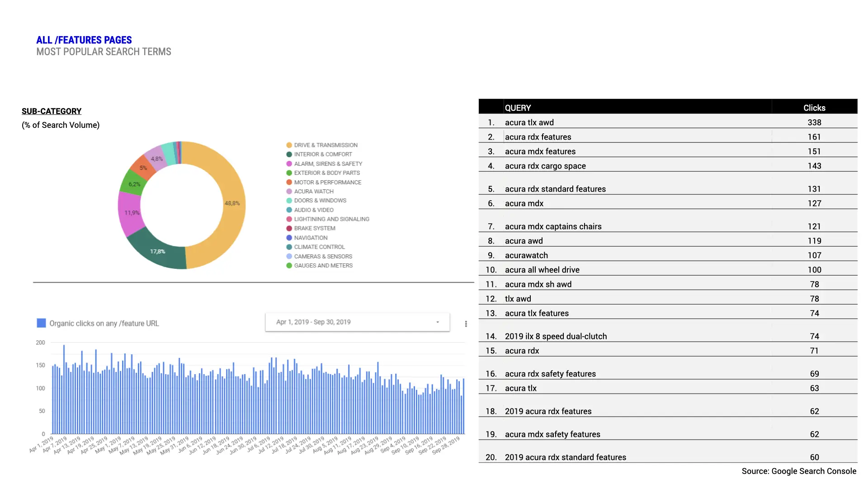Expand the date range dropdown arrow
Screen dimensions: 868x488
[437, 322]
